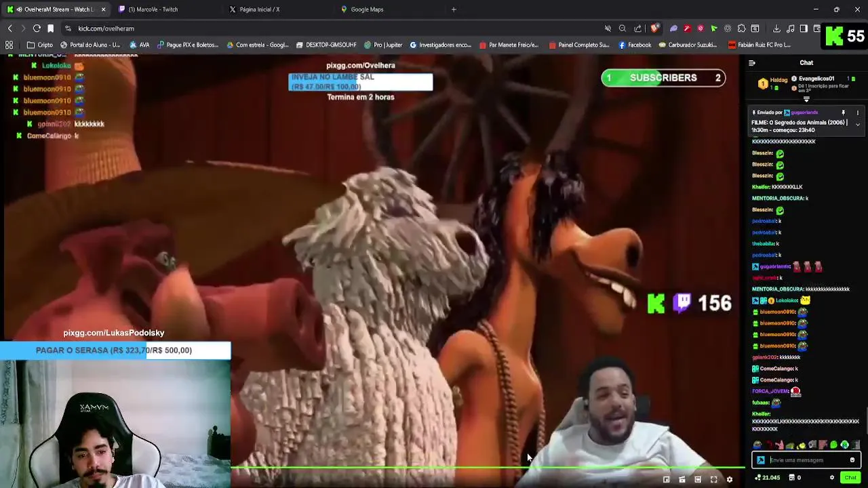This screenshot has height=488, width=868.
Task: Open DESKTOP-GMSOUHF bookmark
Action: click(326, 45)
